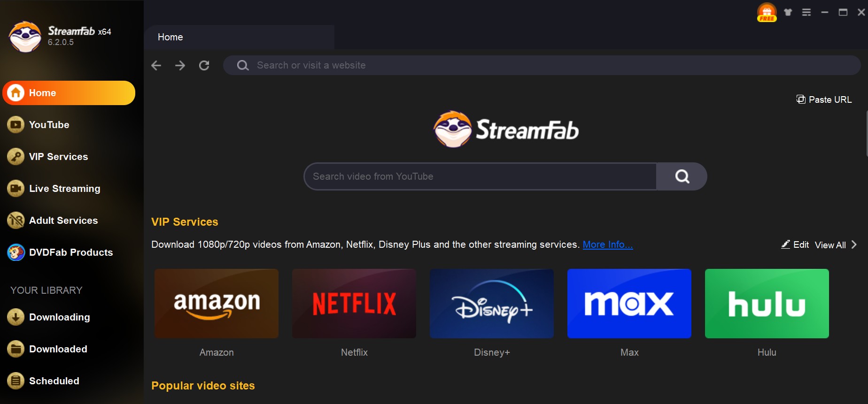Open the Amazon service tile
868x404 pixels.
point(217,304)
